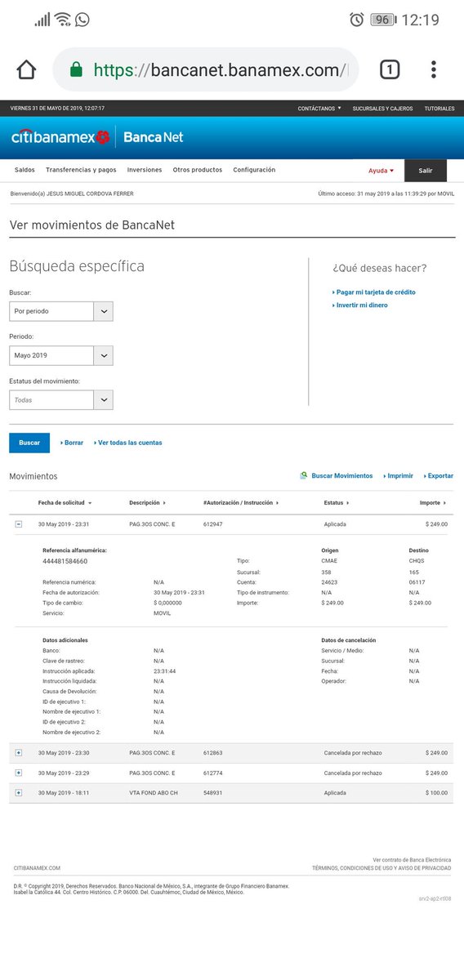
Task: Sort by Estatus column
Action: pyautogui.click(x=337, y=503)
